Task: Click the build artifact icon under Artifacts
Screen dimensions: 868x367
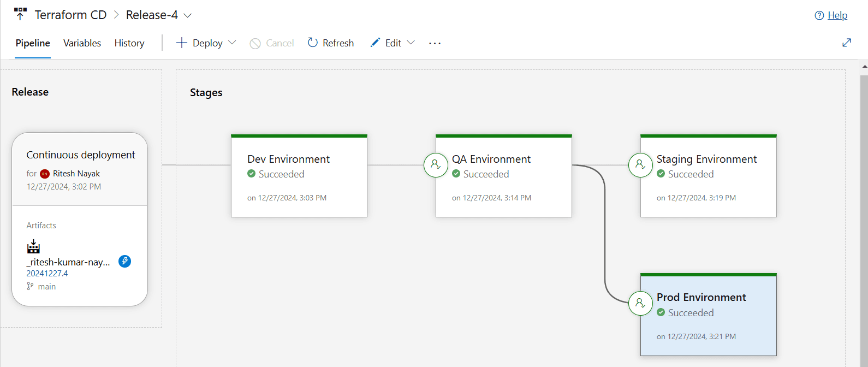Action: [33, 247]
